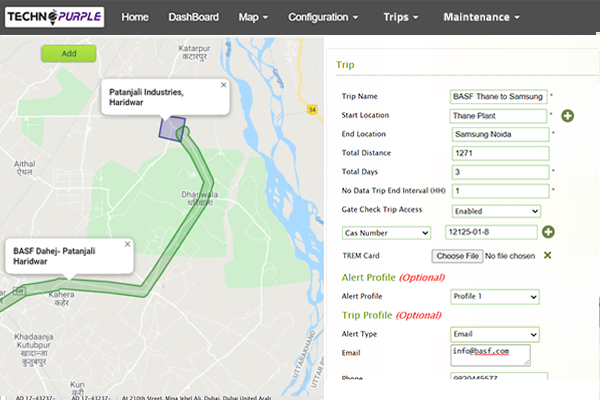Open the Cas Number type dropdown
Screen dimensions: 600x400
point(386,233)
